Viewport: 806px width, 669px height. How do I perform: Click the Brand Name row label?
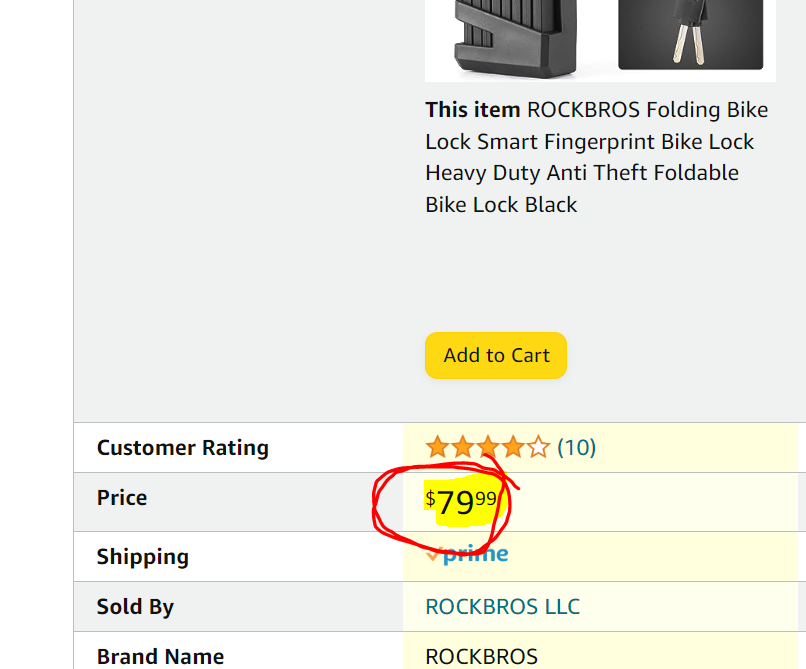pos(160,656)
